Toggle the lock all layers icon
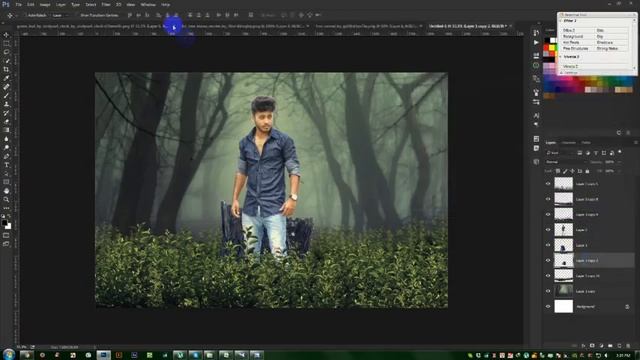The height and width of the screenshot is (360, 640). [x=587, y=171]
